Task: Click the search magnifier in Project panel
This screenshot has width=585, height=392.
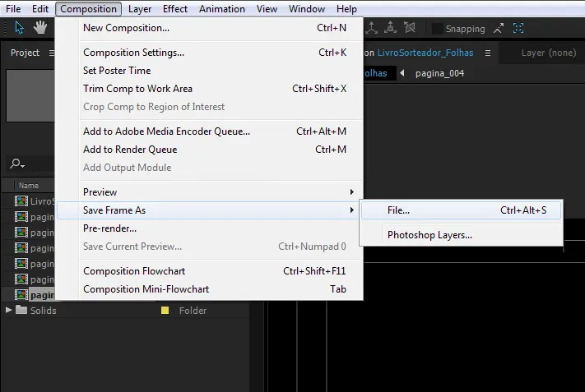Action: click(16, 164)
